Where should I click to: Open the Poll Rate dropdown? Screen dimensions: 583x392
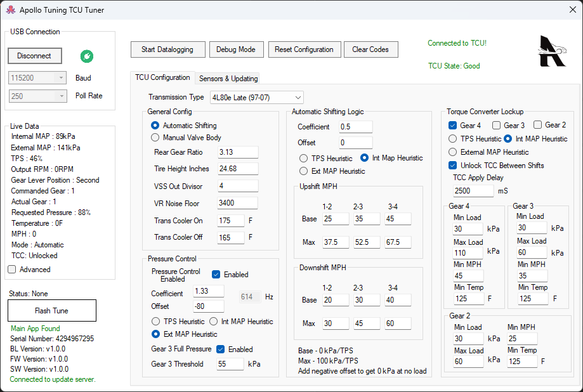click(x=37, y=96)
